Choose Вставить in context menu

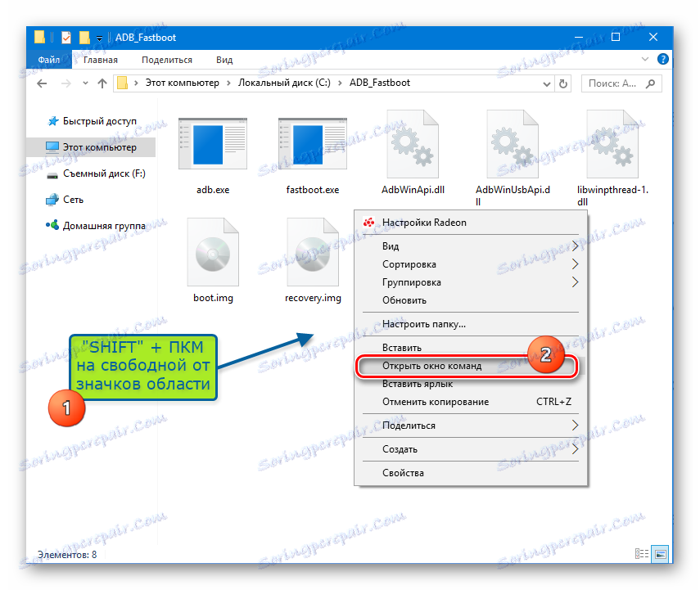pos(471,348)
